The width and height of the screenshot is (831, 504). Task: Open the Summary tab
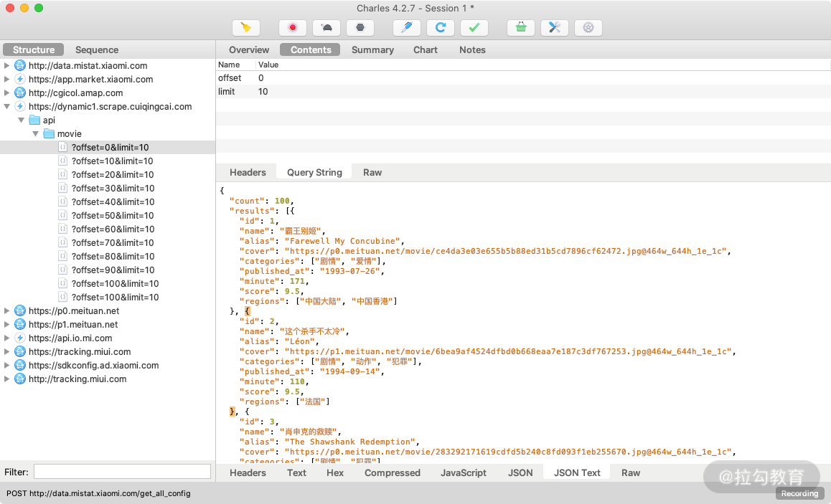372,49
